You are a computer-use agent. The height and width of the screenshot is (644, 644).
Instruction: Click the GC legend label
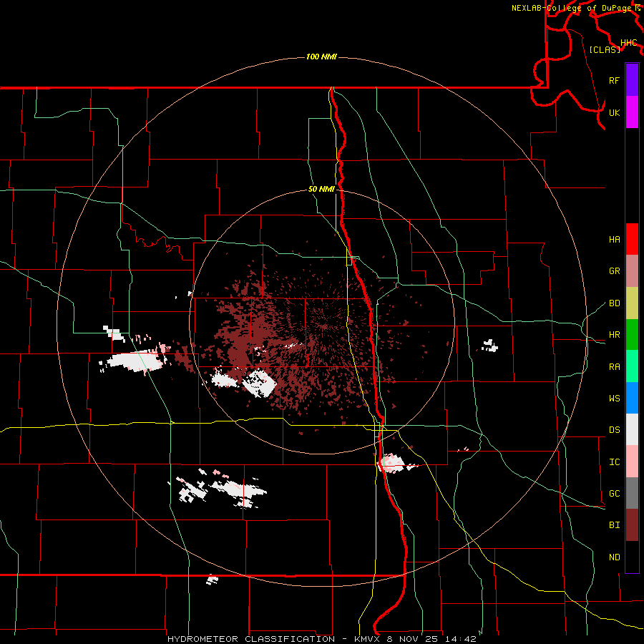[x=614, y=494]
